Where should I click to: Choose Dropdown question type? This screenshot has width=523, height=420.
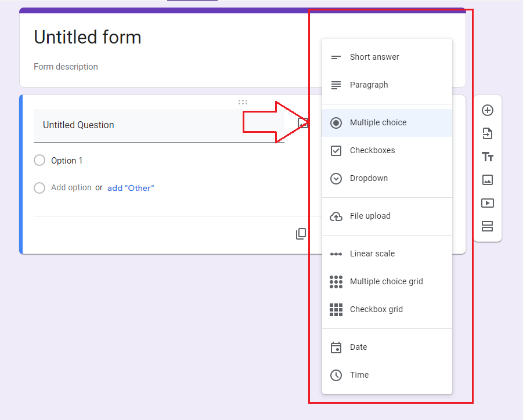387,178
